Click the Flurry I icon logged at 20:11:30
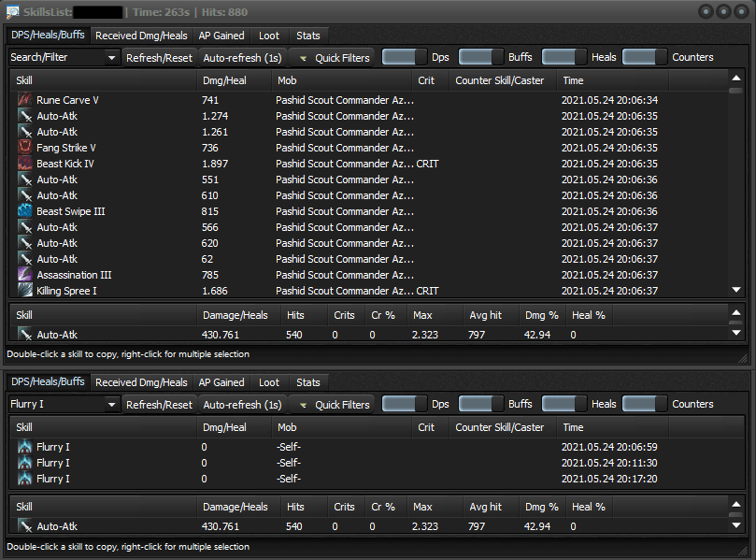 [x=24, y=463]
